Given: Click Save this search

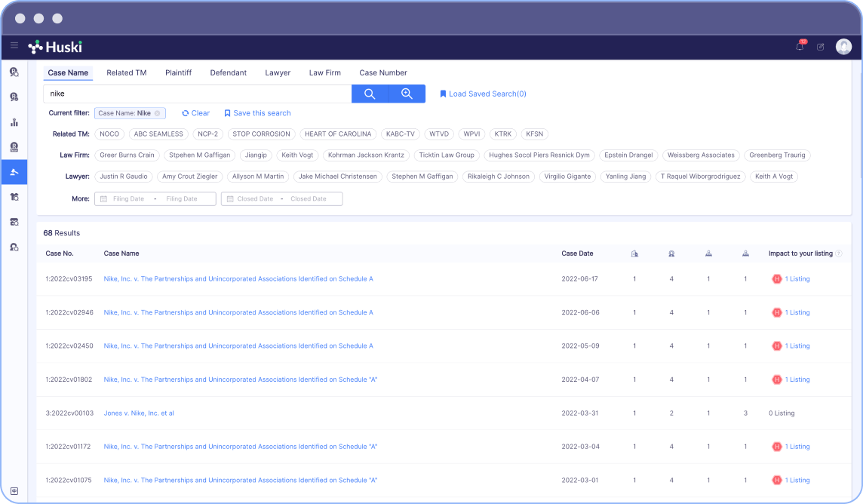Looking at the screenshot, I should pos(256,112).
